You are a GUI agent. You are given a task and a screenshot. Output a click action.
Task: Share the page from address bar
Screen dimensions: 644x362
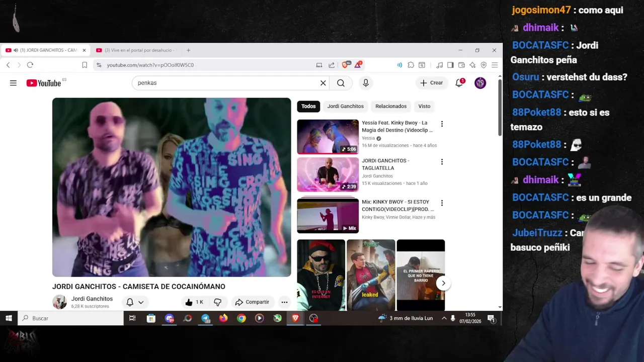click(x=332, y=65)
